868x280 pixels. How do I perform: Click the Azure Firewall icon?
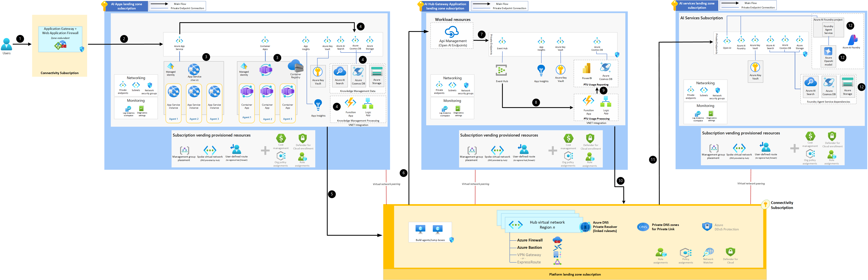[x=557, y=240]
